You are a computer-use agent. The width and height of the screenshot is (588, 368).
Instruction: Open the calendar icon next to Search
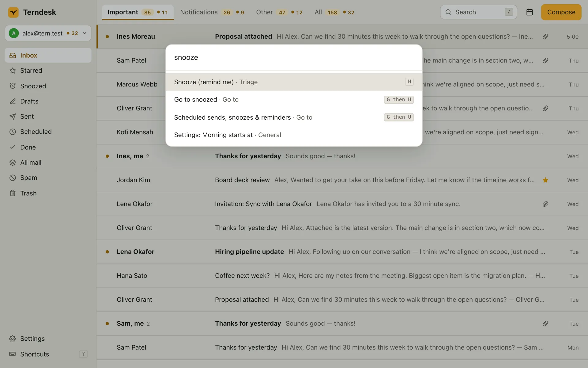(530, 12)
